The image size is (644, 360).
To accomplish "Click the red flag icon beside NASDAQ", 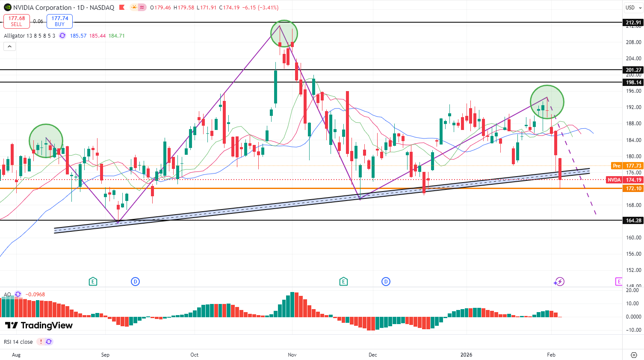I will point(122,7).
